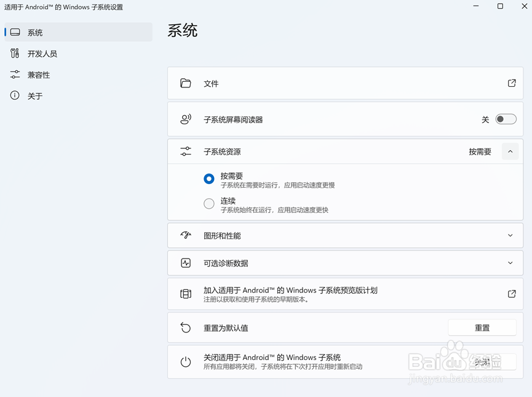532x397 pixels.
Task: Select the 连续 radio button
Action: [x=209, y=204]
